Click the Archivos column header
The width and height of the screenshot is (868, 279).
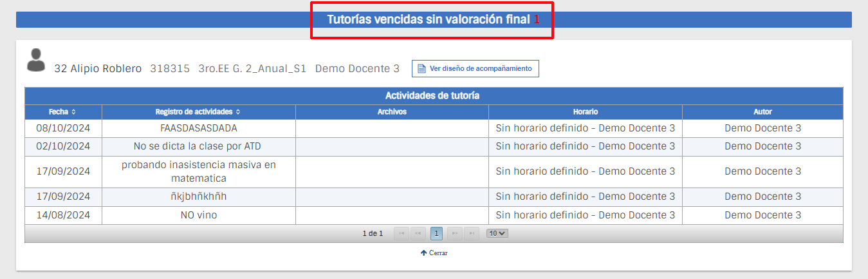[392, 112]
